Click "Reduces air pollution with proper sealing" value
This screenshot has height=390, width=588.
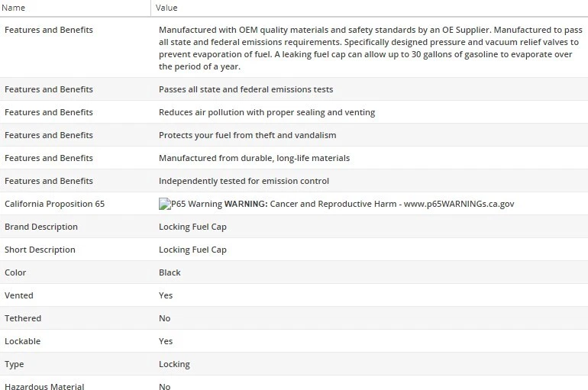(x=267, y=112)
